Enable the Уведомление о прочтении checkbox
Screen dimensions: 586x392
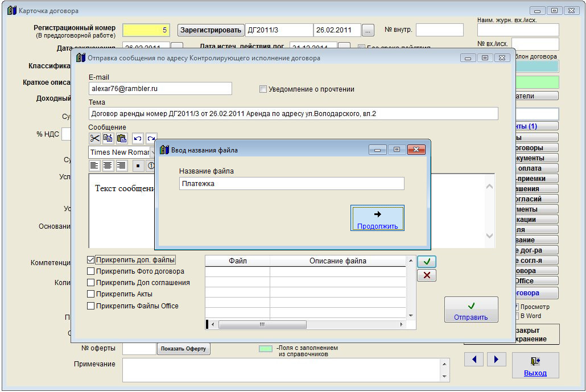(263, 89)
